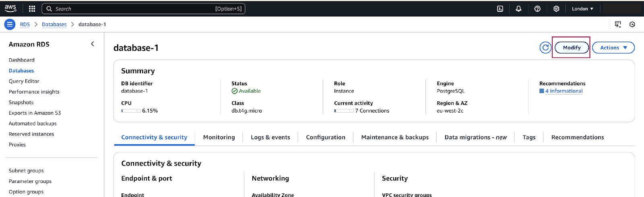644x197 pixels.
Task: Launch CloudShell terminal icon
Action: [500, 8]
